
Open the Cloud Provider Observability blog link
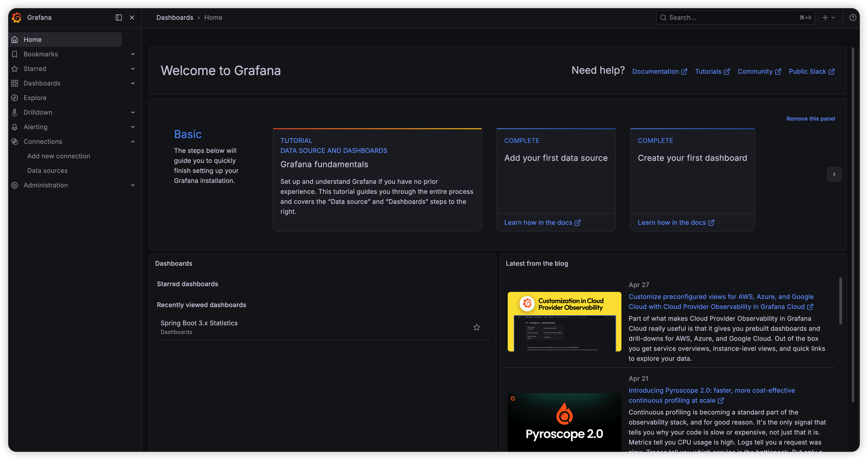[x=721, y=302]
